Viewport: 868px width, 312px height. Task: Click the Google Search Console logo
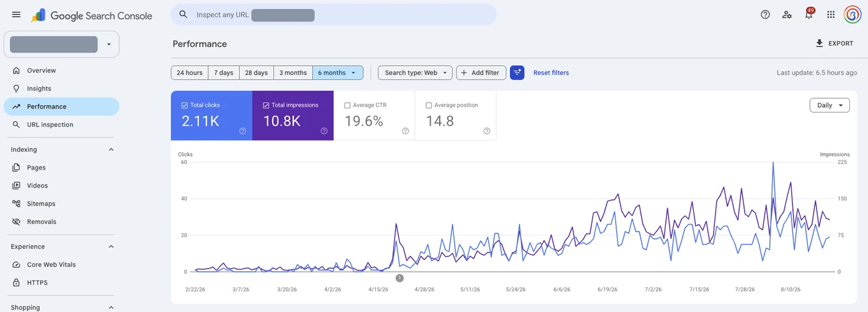(x=92, y=15)
